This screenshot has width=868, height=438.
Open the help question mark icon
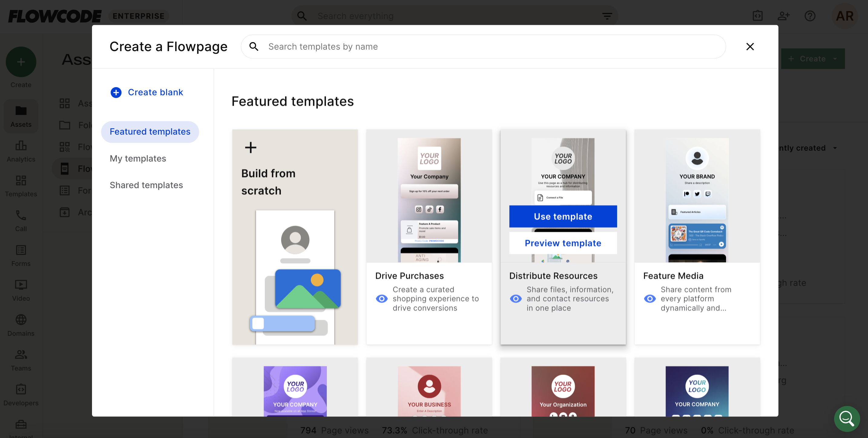pyautogui.click(x=810, y=16)
